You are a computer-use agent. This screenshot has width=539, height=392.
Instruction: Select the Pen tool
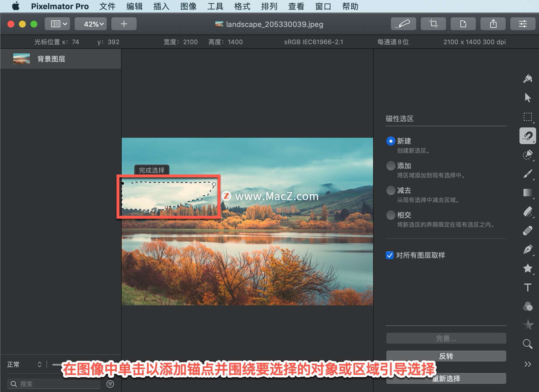click(x=528, y=249)
